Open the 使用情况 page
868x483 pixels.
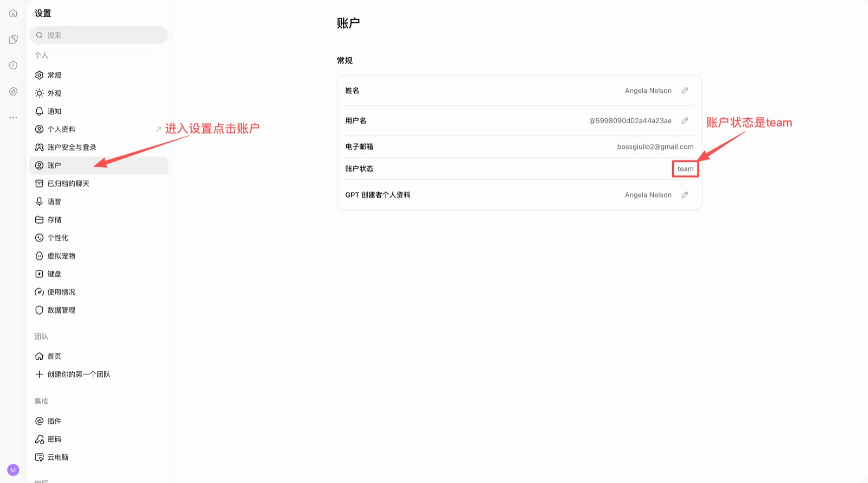point(99,292)
